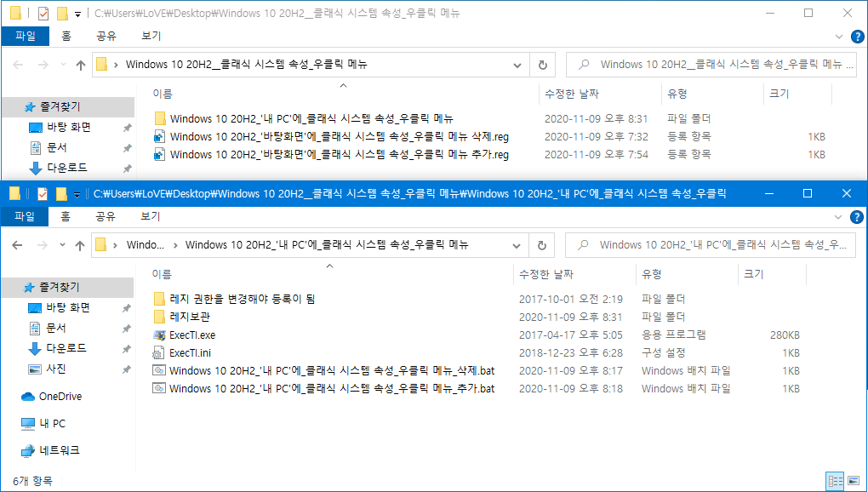This screenshot has width=868, height=492.
Task: Click the 구성 설정 type cell
Action: (665, 352)
